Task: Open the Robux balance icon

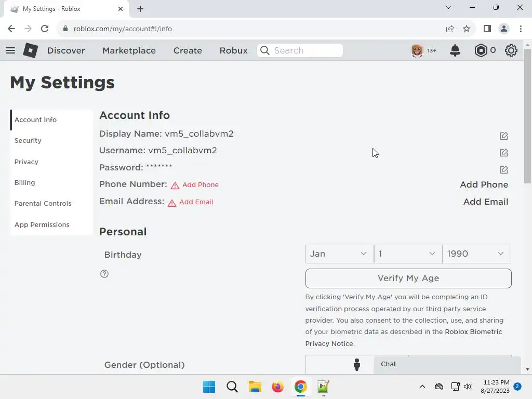Action: point(481,50)
